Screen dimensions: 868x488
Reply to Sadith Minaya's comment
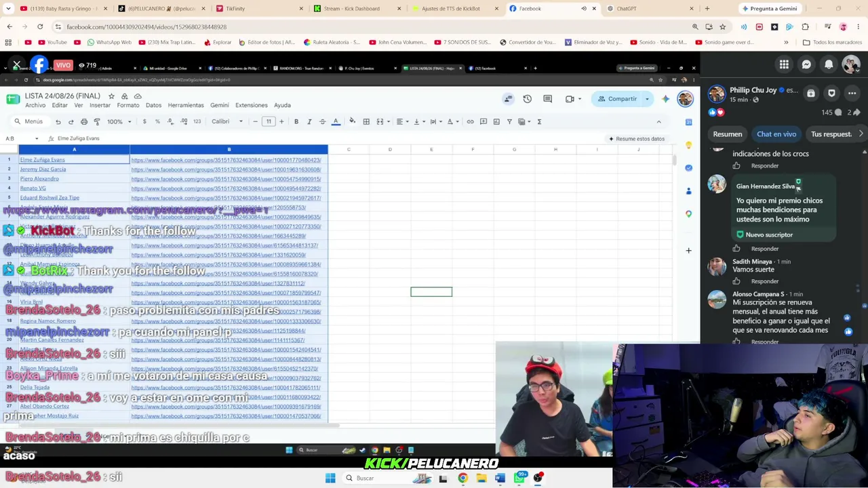(x=765, y=281)
